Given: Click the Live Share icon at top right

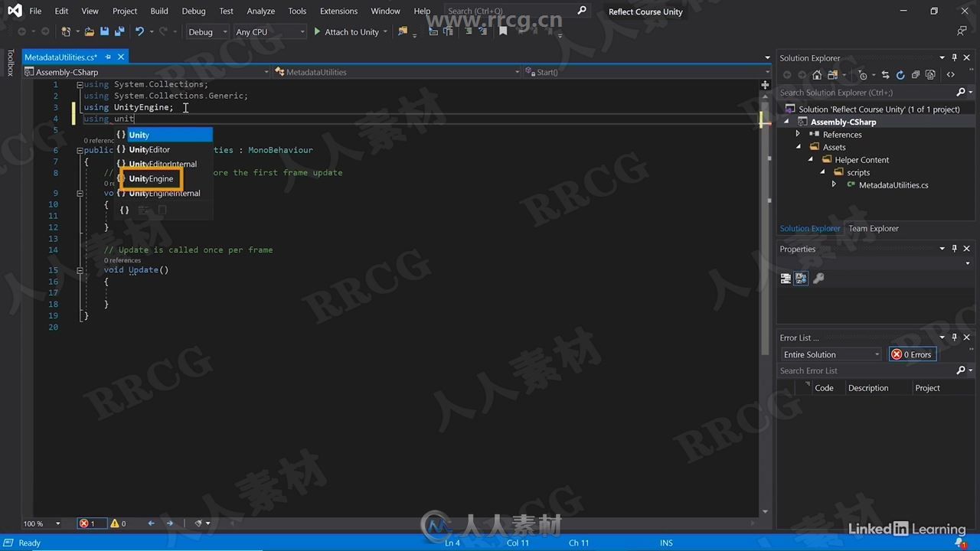Looking at the screenshot, I should coord(962,31).
